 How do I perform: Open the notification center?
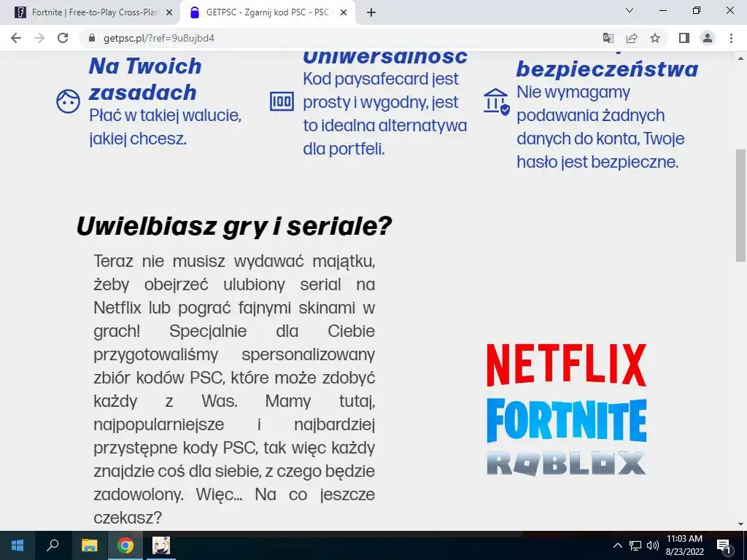[724, 545]
